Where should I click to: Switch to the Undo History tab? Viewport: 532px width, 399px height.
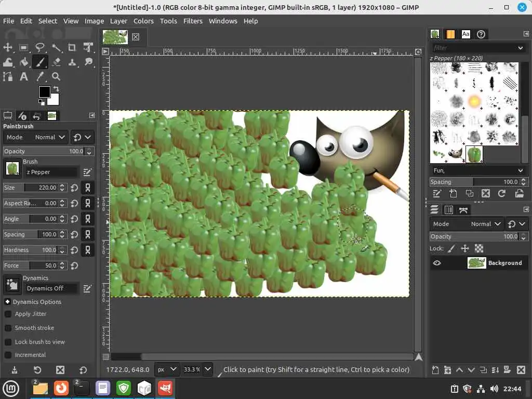[37, 116]
